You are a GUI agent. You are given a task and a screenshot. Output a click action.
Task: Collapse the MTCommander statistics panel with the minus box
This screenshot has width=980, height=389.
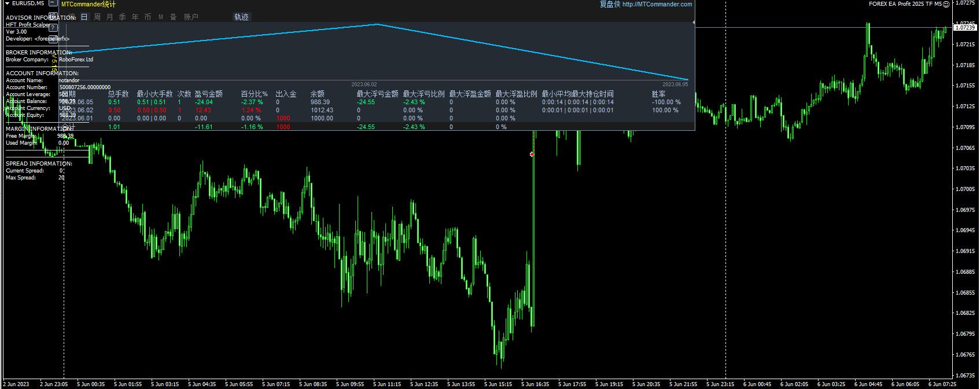tap(53, 3)
